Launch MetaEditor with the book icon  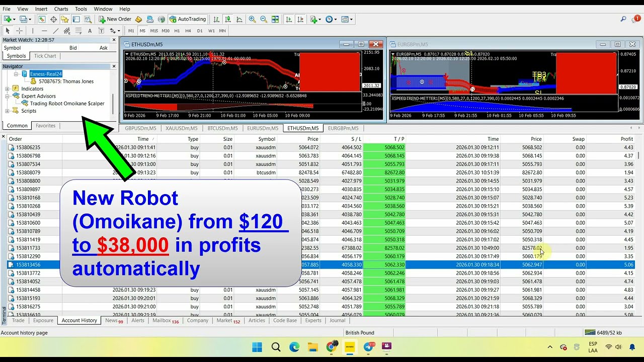point(139,19)
